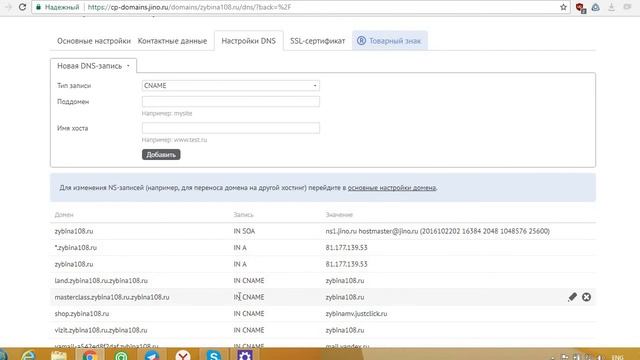The image size is (640, 360).
Task: Open the grey triangular extension icon
Action: [596, 7]
